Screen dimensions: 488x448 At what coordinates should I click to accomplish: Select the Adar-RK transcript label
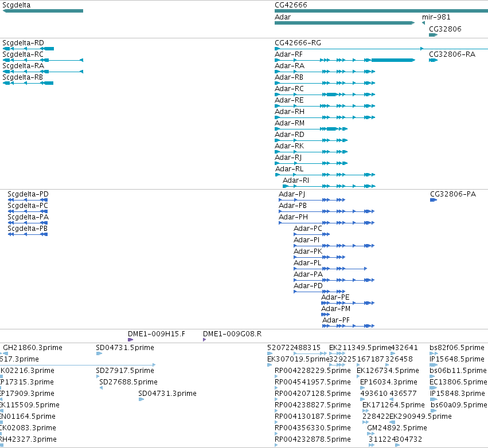click(x=290, y=146)
